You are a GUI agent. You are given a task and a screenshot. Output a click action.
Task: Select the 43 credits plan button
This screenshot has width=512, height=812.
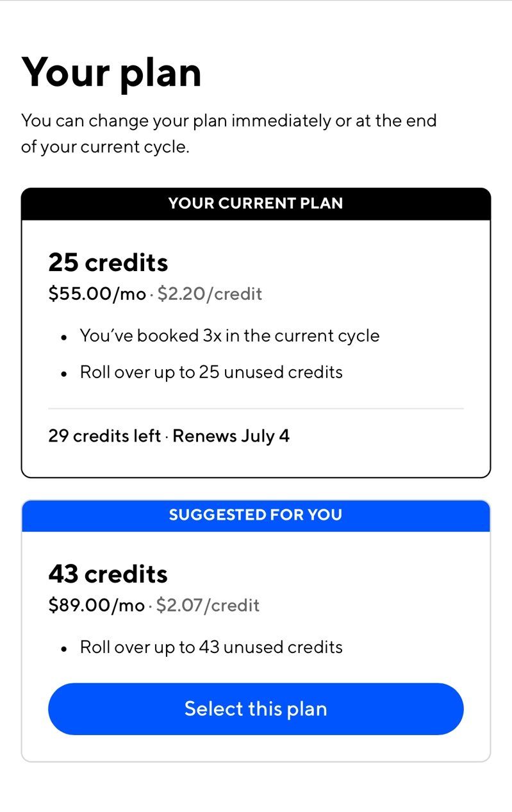(x=256, y=709)
